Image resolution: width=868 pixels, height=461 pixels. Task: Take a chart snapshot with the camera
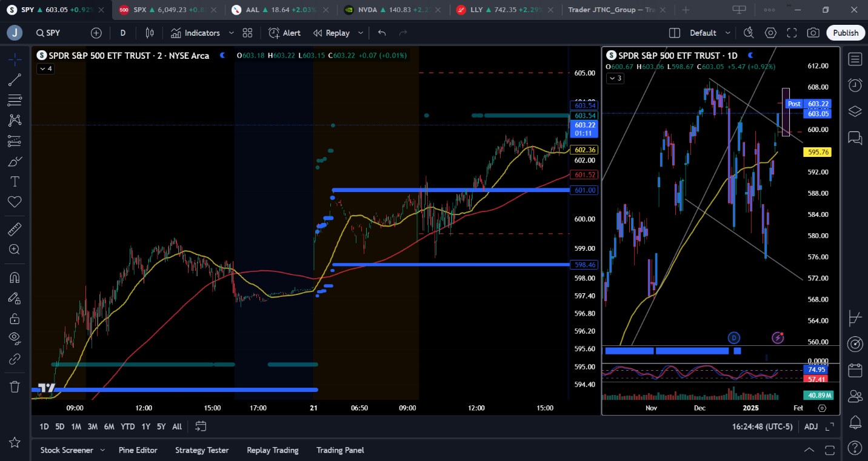(813, 33)
